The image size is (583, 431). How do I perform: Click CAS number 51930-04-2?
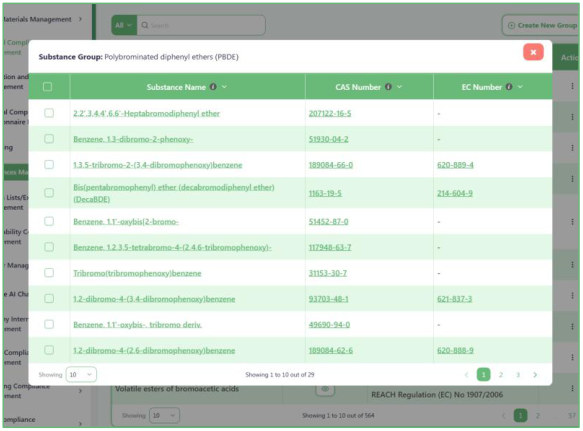pyautogui.click(x=328, y=139)
